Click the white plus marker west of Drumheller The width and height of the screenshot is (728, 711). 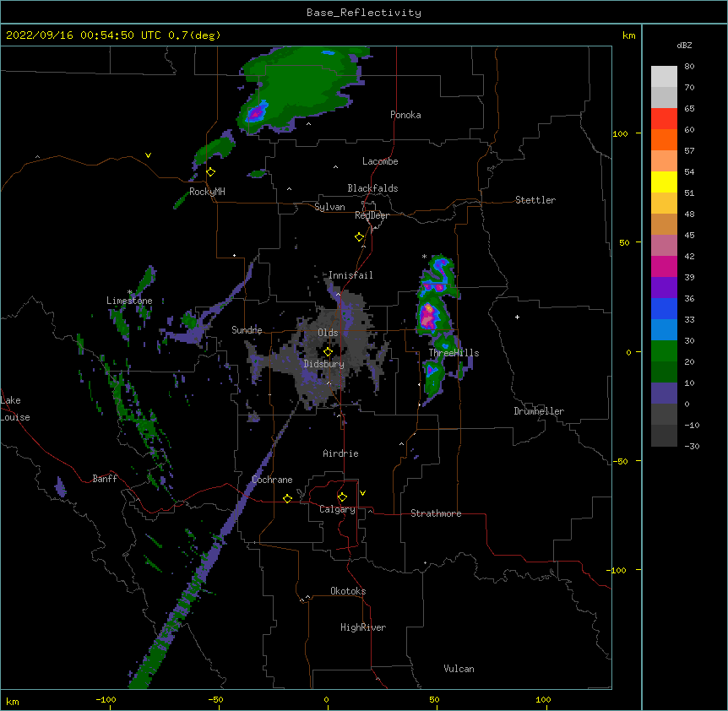tap(517, 318)
